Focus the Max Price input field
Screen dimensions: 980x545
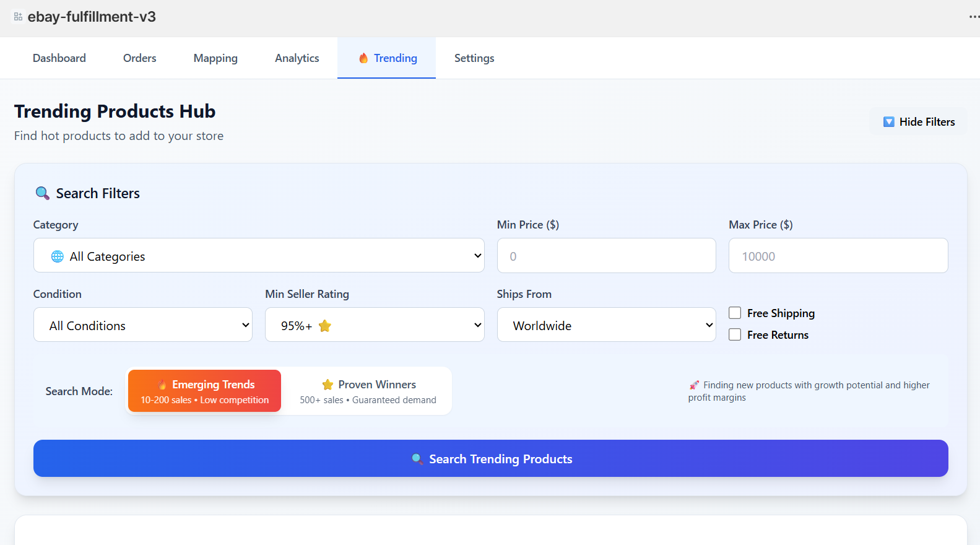(x=838, y=256)
